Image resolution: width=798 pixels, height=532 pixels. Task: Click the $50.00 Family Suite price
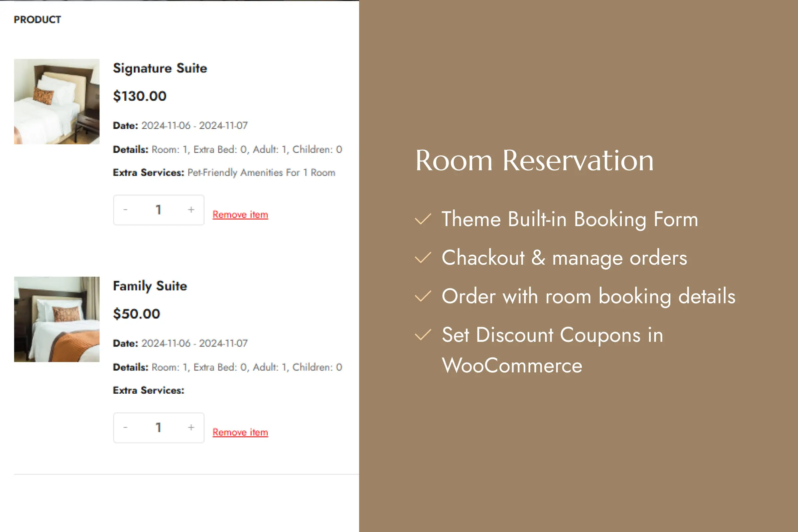(136, 314)
